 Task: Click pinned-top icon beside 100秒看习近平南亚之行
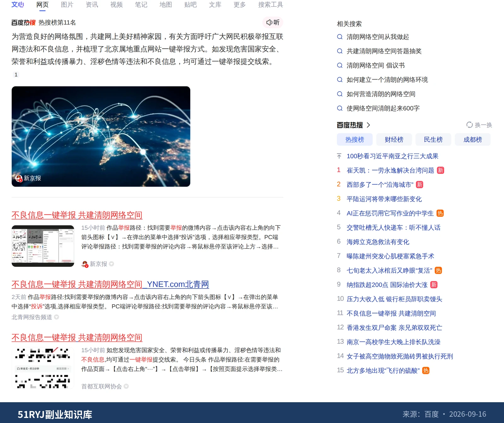point(339,156)
